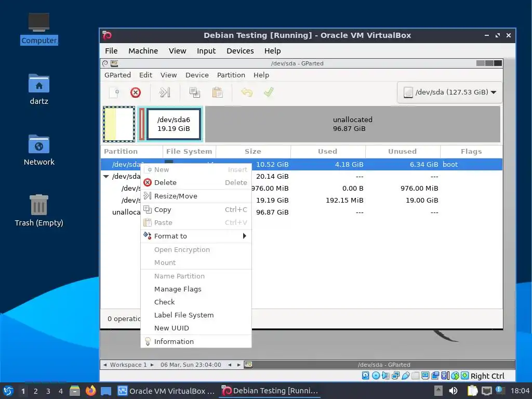
Task: Open the VirtualBox Devices menu
Action: click(240, 51)
